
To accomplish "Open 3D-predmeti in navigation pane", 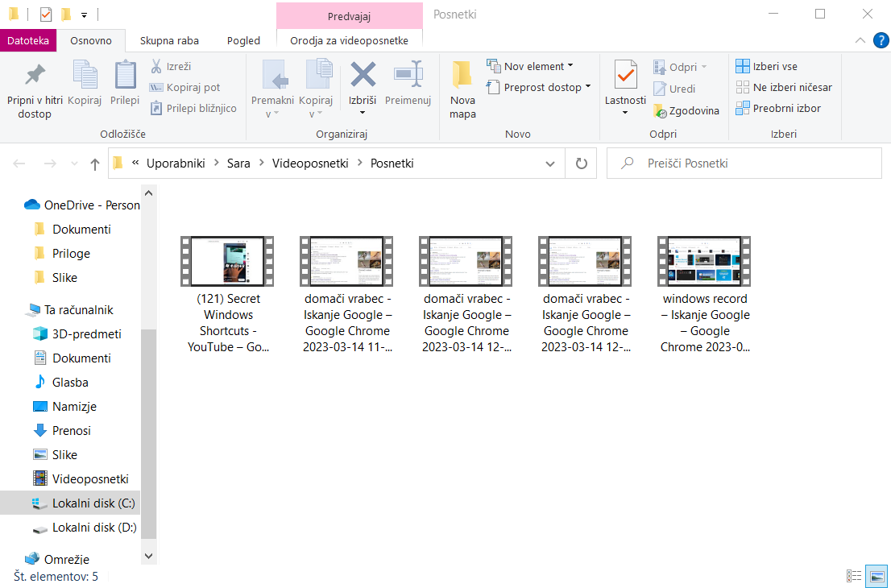I will (x=77, y=334).
